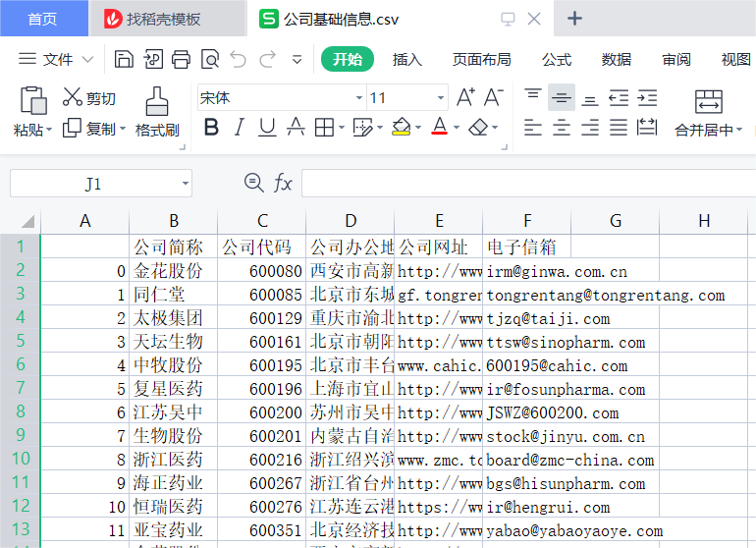Toggle Underline formatting
Image resolution: width=756 pixels, height=548 pixels.
click(267, 128)
